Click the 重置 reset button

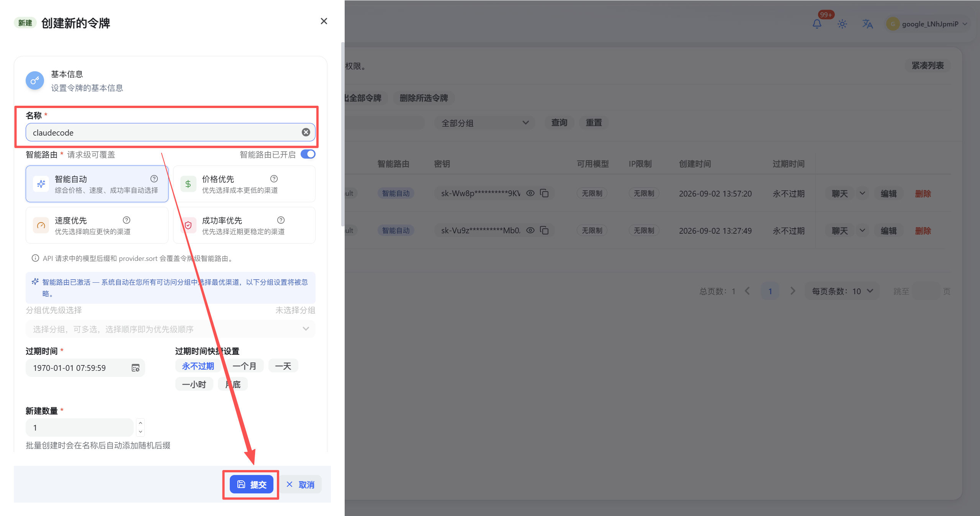click(x=594, y=123)
